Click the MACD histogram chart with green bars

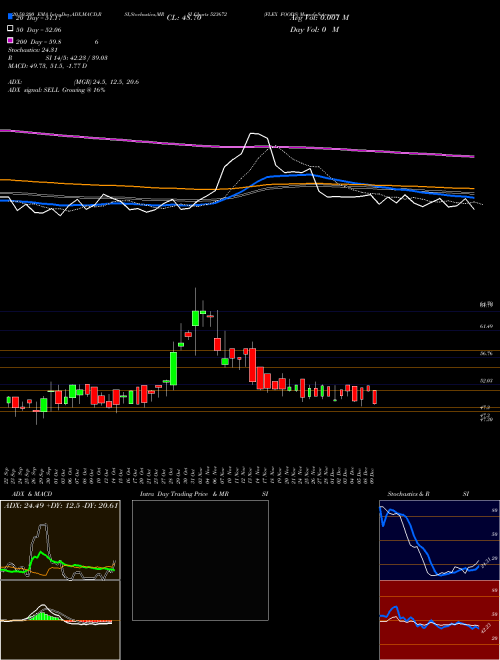[60, 620]
